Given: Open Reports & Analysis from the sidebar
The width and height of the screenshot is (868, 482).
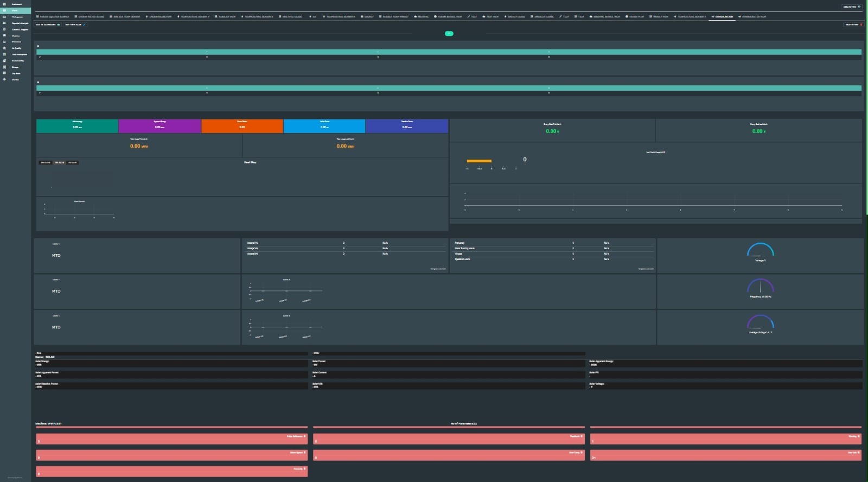Looking at the screenshot, I should pyautogui.click(x=20, y=23).
